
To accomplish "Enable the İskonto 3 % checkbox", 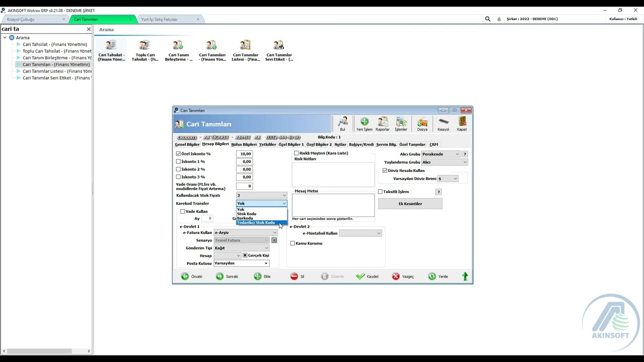I will 178,176.
